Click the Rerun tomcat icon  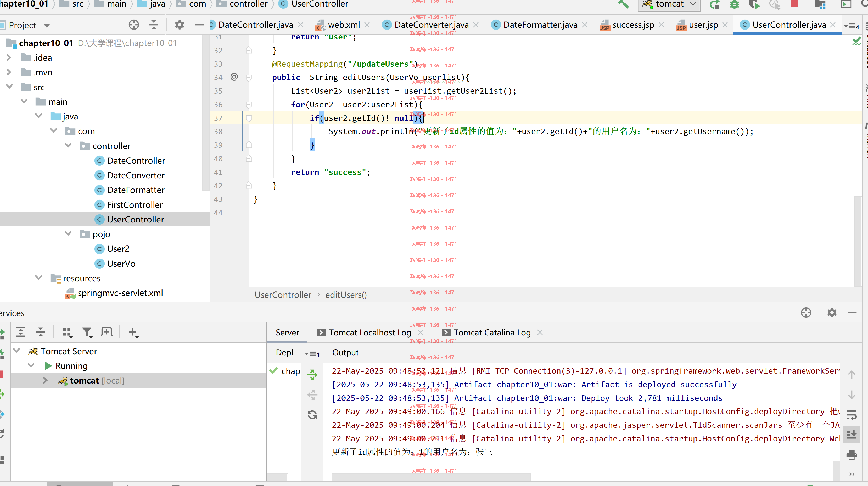(x=714, y=4)
